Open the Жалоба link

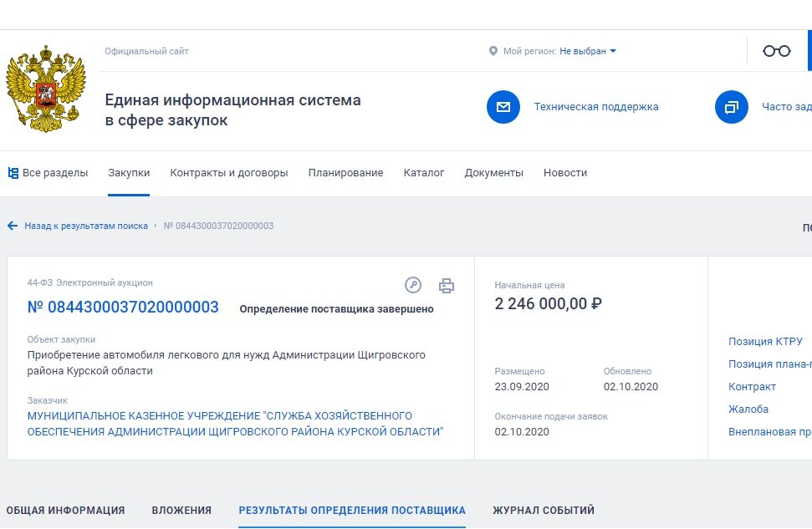coord(748,409)
